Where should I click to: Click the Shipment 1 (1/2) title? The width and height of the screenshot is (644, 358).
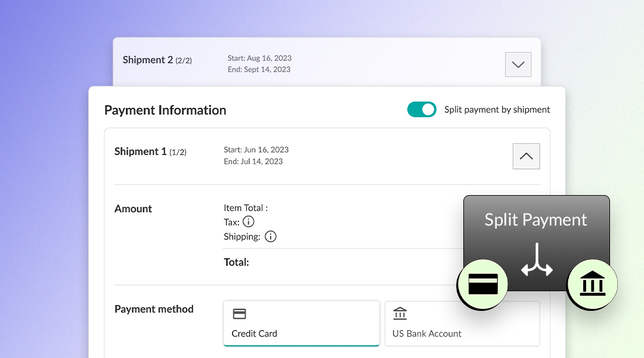point(150,152)
